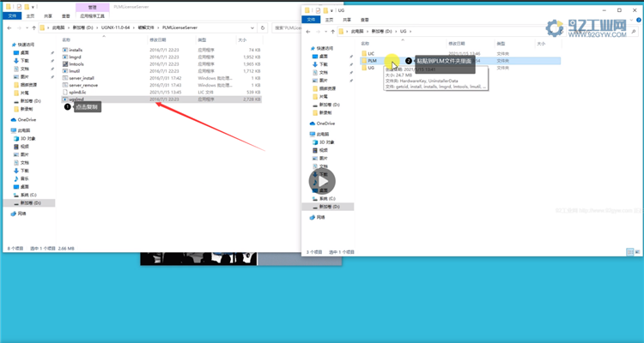
Task: Open recent locations dropdown in UG window
Action: (326, 32)
